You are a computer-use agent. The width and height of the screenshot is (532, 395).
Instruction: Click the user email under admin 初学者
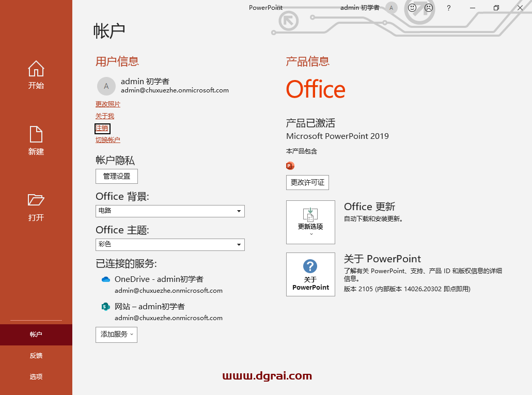(x=175, y=90)
